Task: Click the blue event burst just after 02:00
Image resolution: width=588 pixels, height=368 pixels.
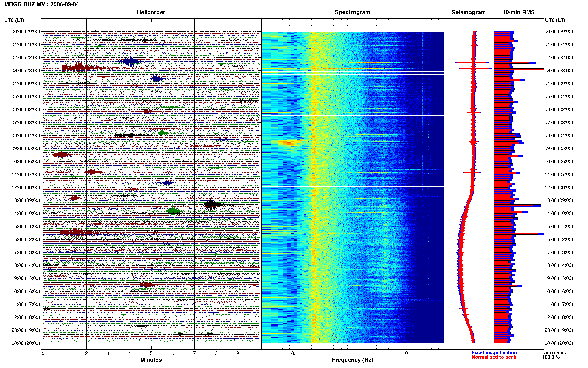Action: tap(131, 61)
